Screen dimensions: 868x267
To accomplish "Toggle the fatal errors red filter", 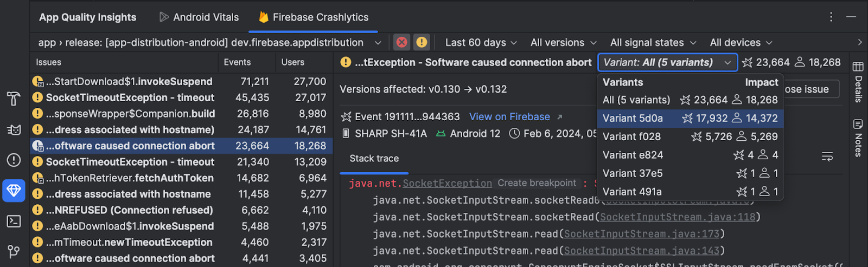I will pos(401,42).
